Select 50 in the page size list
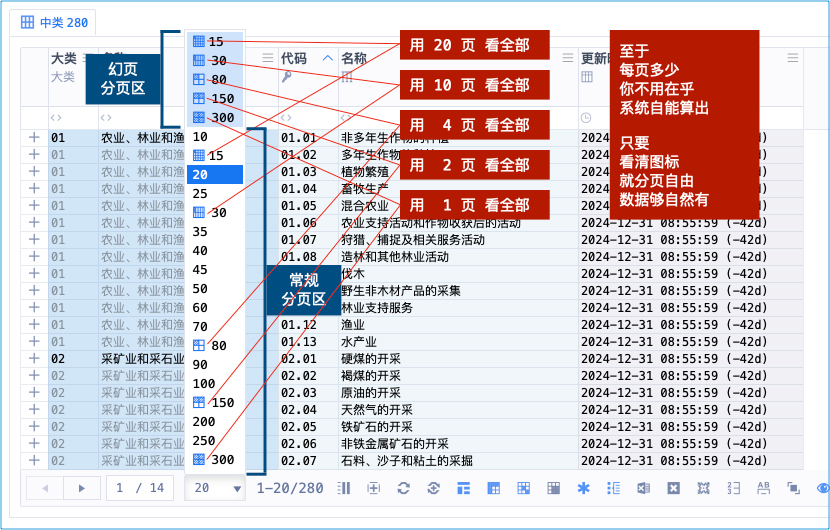 [201, 289]
